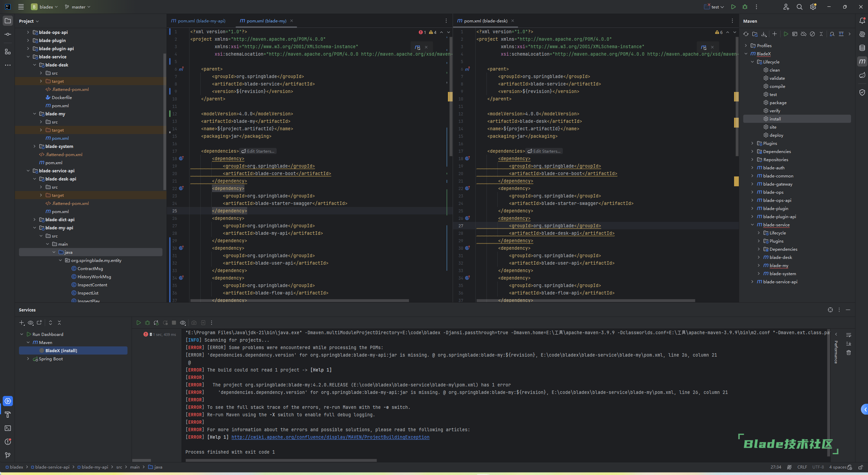Run Maven build from Maven toolbar
Screen dimensions: 868x475
[x=786, y=34]
